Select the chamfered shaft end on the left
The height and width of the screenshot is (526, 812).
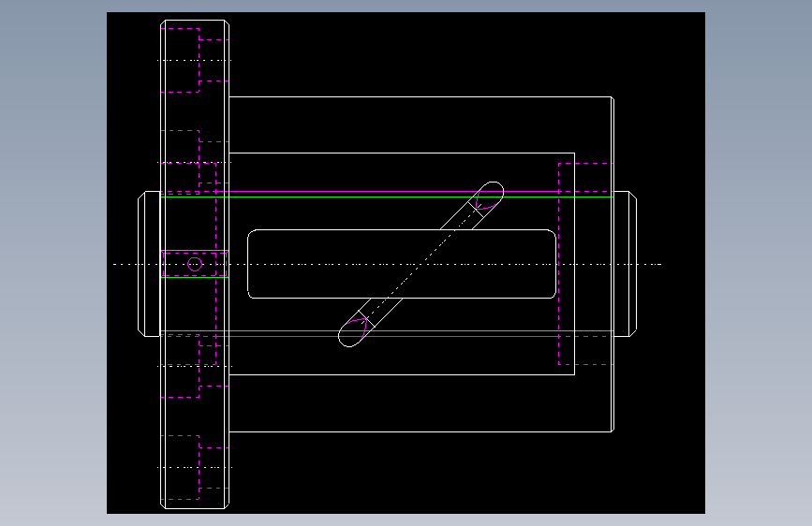click(149, 264)
